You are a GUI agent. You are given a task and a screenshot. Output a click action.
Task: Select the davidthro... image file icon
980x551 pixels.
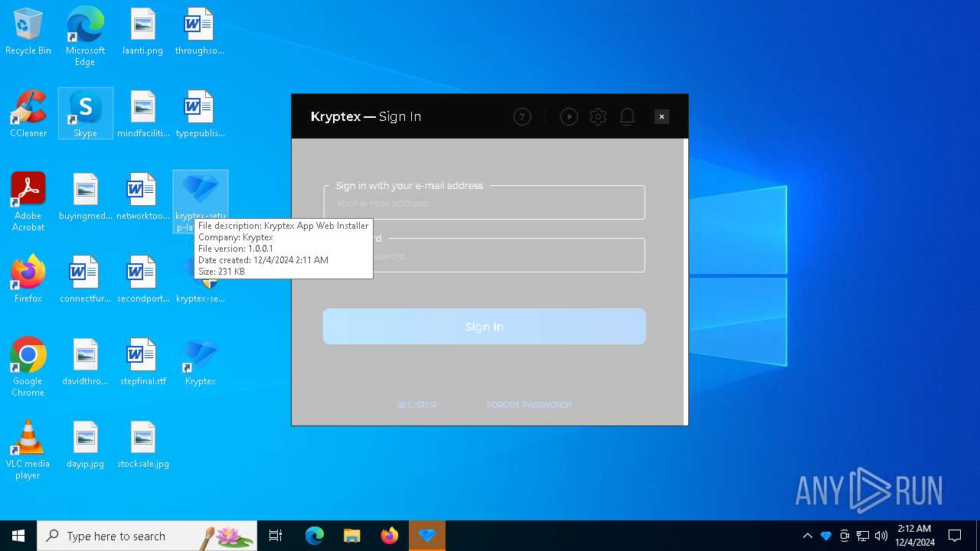pyautogui.click(x=85, y=362)
